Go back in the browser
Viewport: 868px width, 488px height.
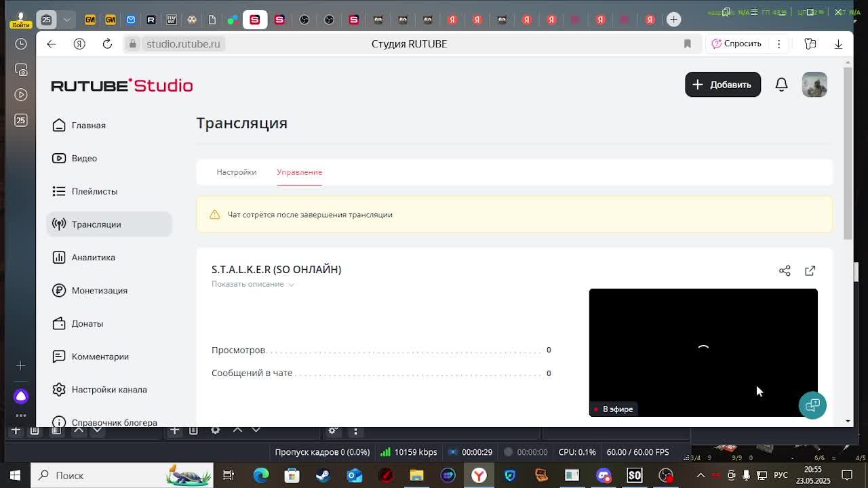(52, 44)
